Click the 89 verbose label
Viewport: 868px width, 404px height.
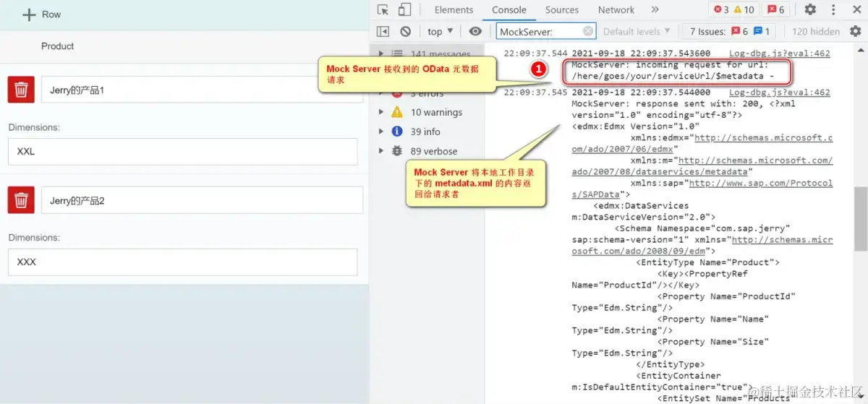point(434,151)
